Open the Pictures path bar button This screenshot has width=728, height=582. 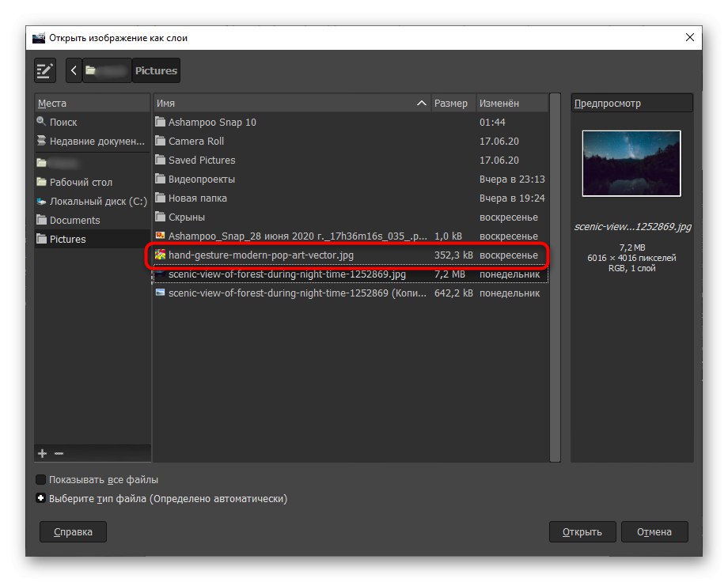[156, 70]
